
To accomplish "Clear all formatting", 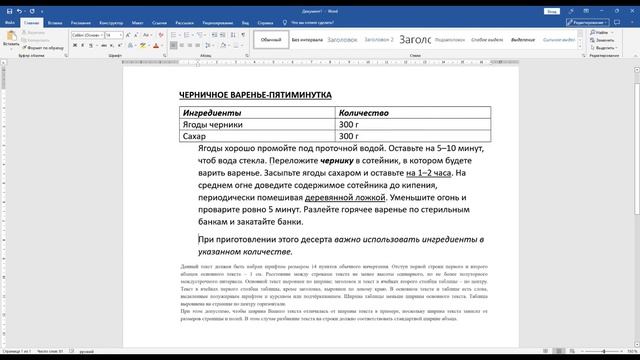I will click(x=161, y=35).
